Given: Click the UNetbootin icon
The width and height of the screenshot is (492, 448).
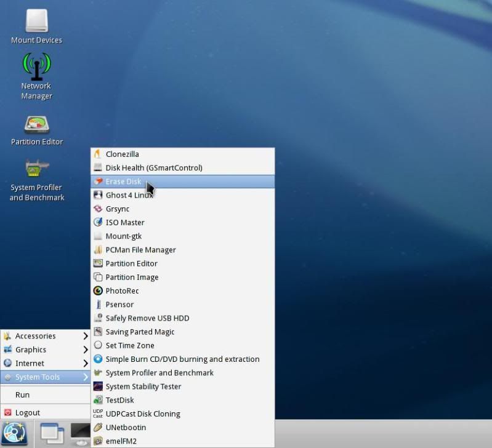Looking at the screenshot, I should pyautogui.click(x=98, y=427).
